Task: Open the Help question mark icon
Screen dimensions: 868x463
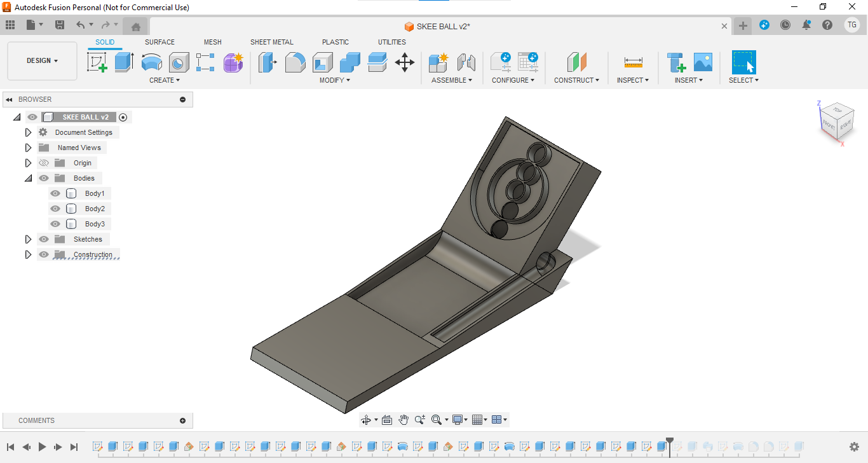Action: [827, 25]
